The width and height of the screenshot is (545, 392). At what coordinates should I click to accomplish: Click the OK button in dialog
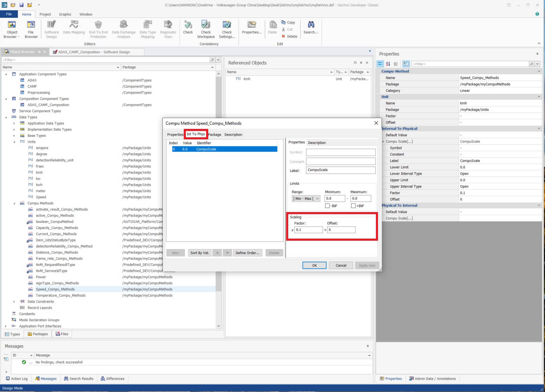point(314,265)
